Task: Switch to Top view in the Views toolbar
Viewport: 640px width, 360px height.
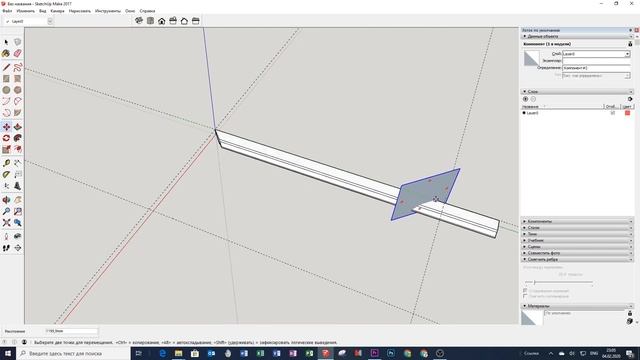Action: point(150,21)
